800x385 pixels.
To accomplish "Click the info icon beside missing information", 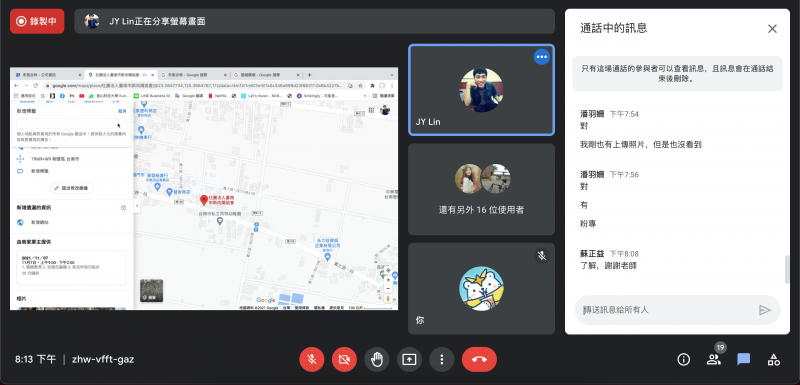I will 123,208.
